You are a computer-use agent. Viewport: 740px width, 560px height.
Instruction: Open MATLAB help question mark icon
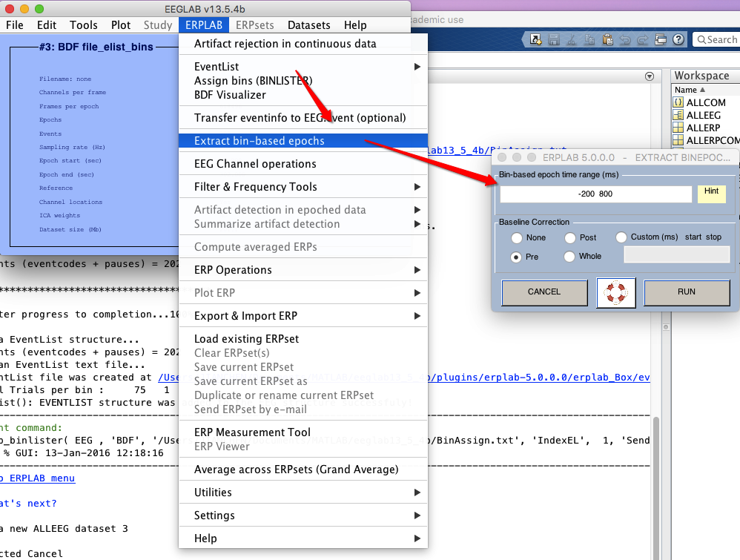(x=678, y=39)
